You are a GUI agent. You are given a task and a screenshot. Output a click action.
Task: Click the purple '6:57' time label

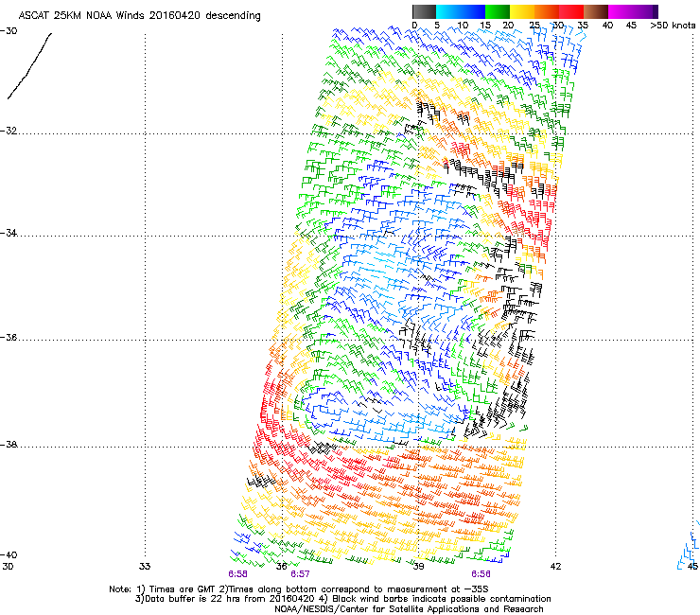(x=300, y=574)
